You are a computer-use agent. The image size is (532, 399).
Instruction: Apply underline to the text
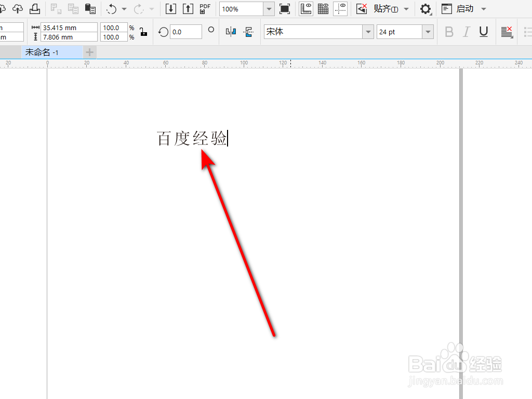[x=483, y=32]
